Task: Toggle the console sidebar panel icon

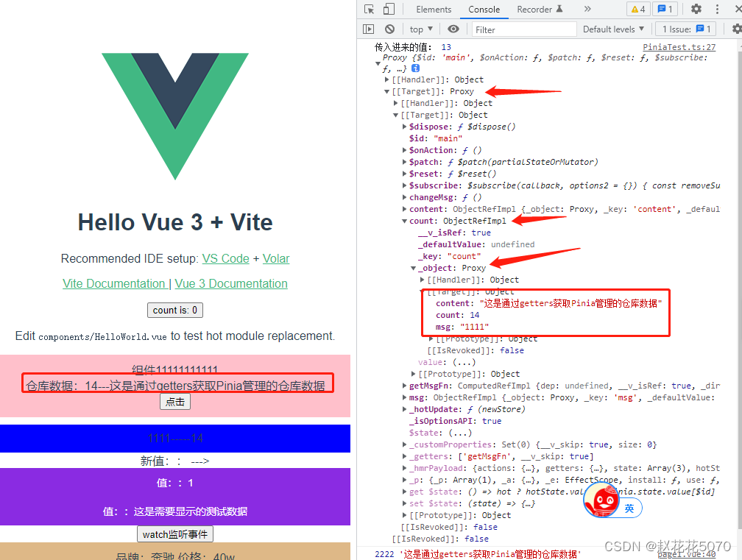Action: (368, 29)
